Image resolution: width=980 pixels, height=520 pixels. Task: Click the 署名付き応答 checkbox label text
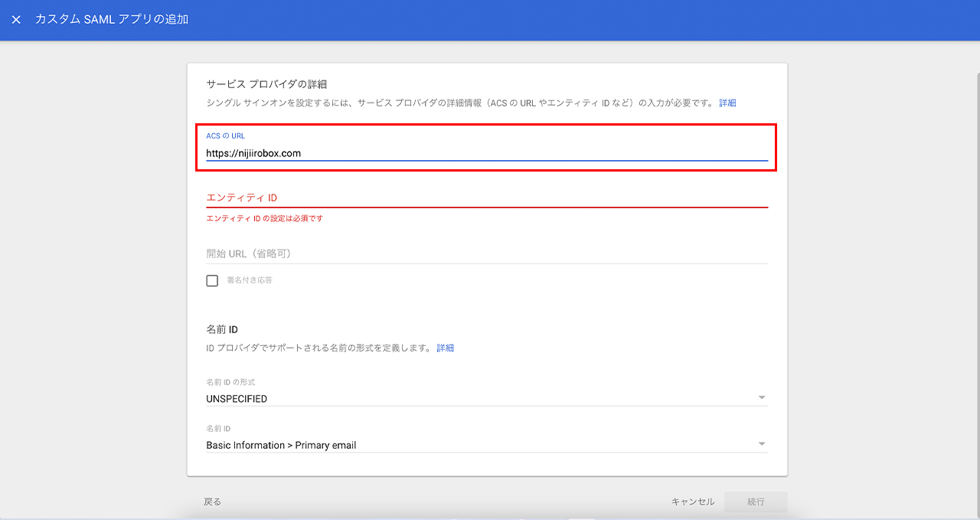point(249,280)
